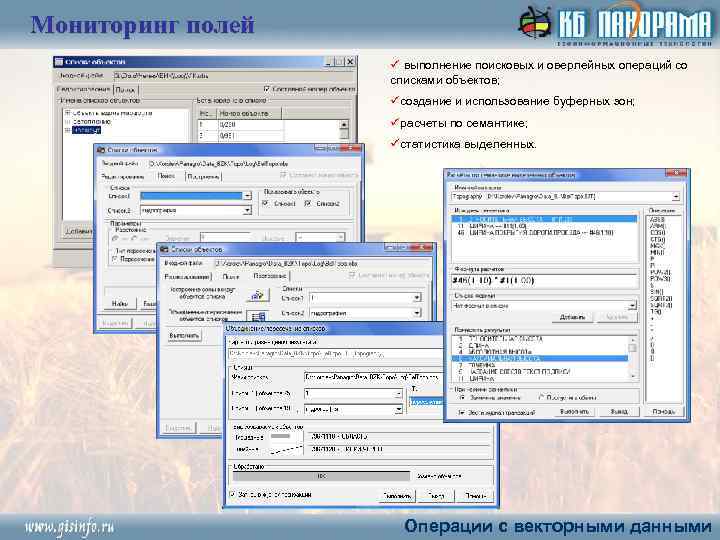Click Номер объекта column header in back window
The width and height of the screenshot is (720, 540).
tap(249, 113)
